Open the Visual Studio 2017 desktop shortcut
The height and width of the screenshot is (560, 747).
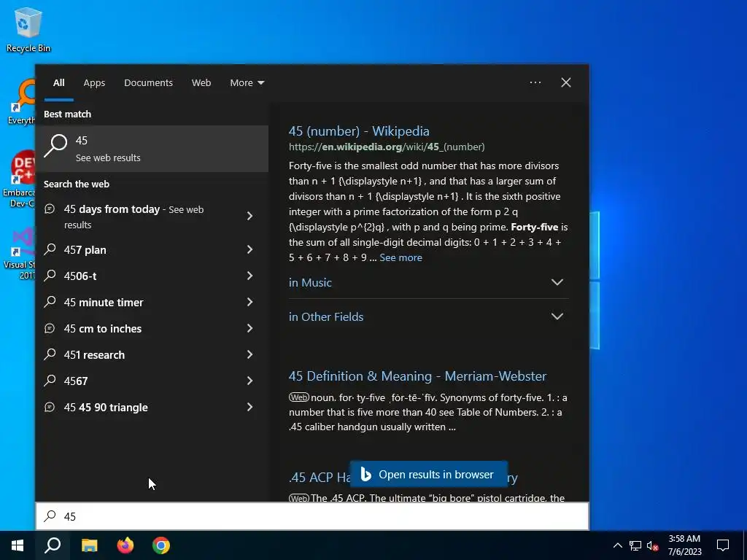pyautogui.click(x=20, y=254)
